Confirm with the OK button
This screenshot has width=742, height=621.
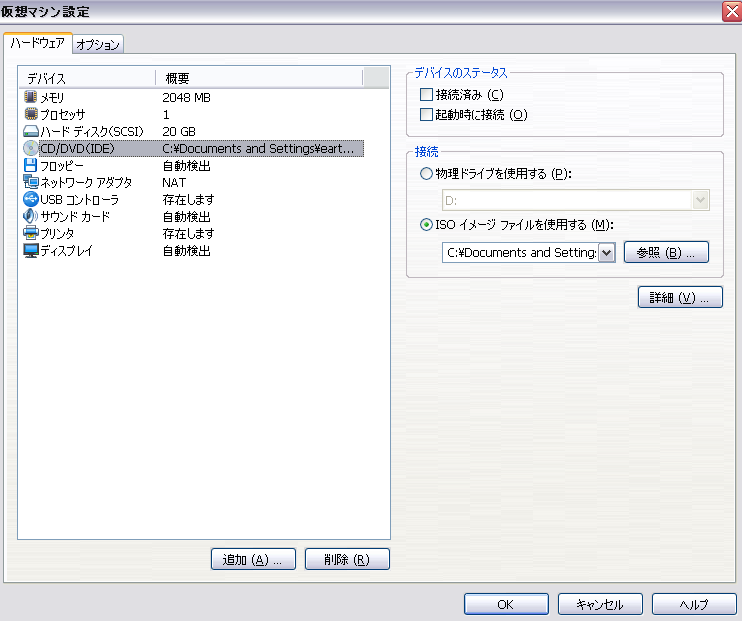click(506, 604)
